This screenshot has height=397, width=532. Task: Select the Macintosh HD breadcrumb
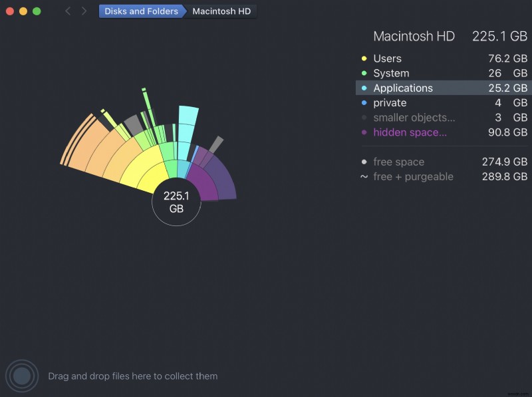pyautogui.click(x=221, y=11)
